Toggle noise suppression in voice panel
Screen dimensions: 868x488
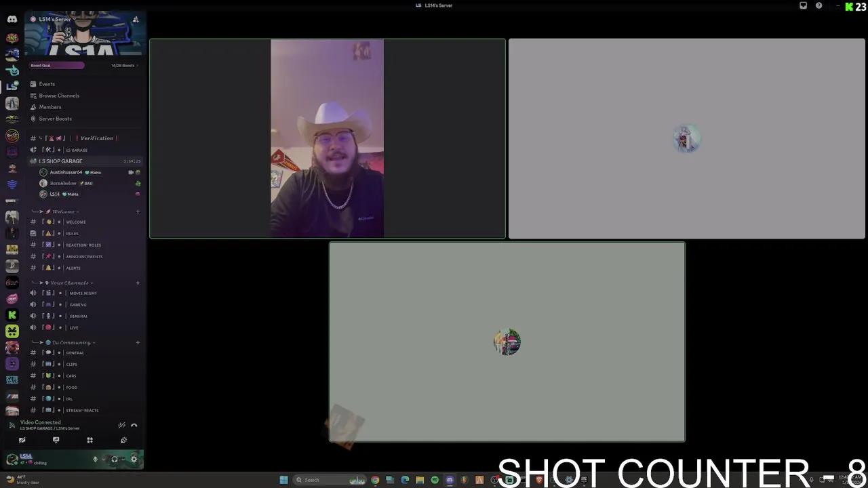121,425
